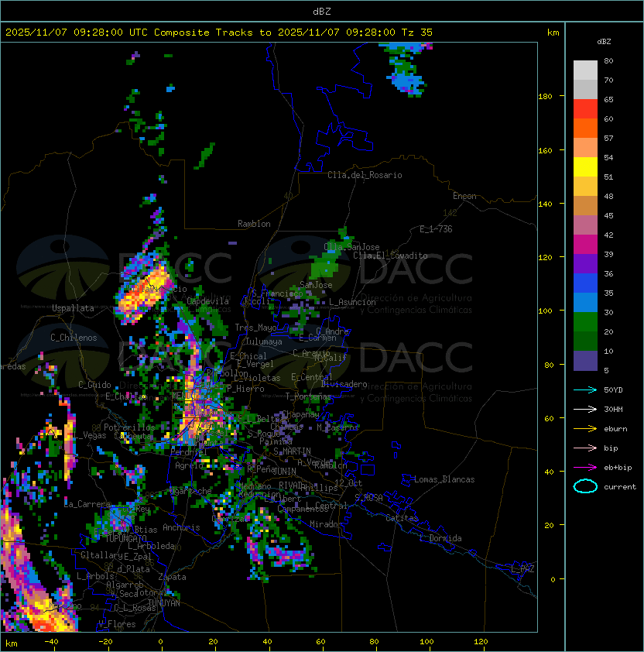Click the 'Mirador' place label
The width and height of the screenshot is (644, 652).
[x=327, y=524]
